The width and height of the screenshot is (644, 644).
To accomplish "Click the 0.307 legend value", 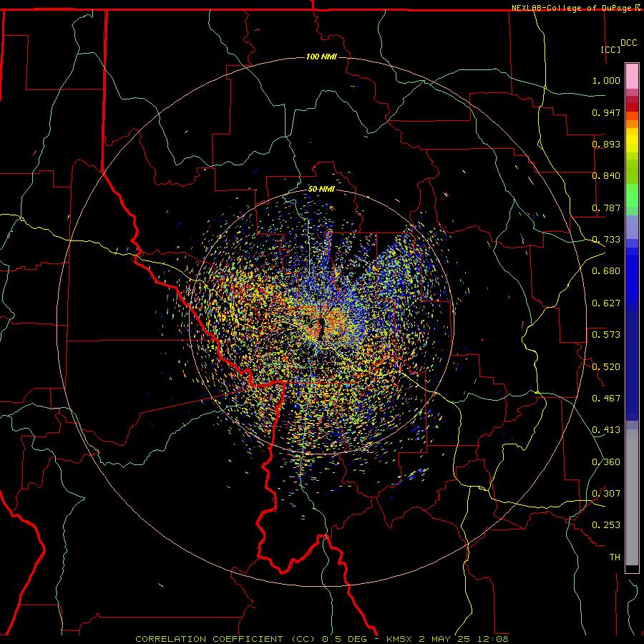I will click(606, 494).
